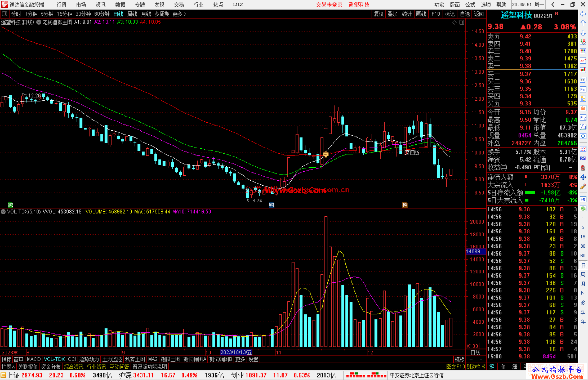Click the 穿四线 signal label on chart

(x=412, y=153)
